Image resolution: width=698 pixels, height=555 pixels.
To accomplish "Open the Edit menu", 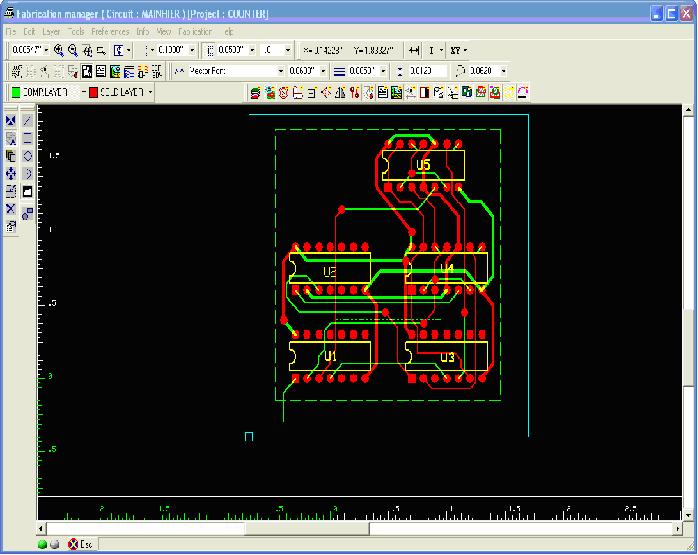I will click(29, 32).
